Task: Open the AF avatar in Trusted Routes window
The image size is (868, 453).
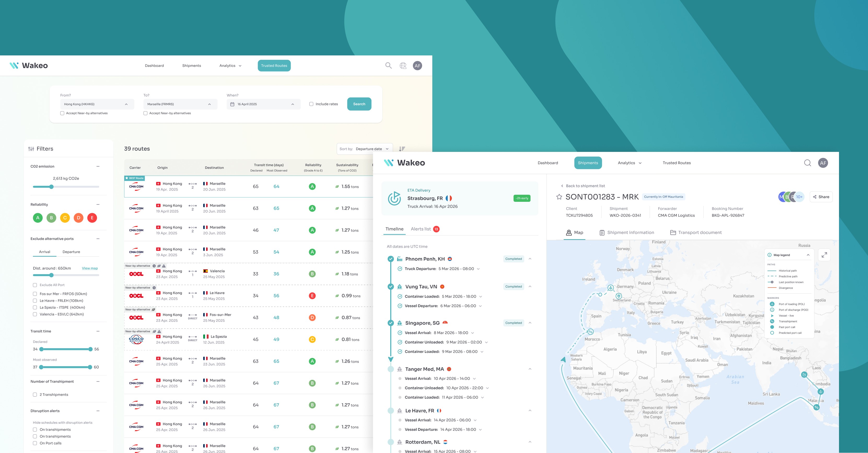Action: [x=417, y=66]
